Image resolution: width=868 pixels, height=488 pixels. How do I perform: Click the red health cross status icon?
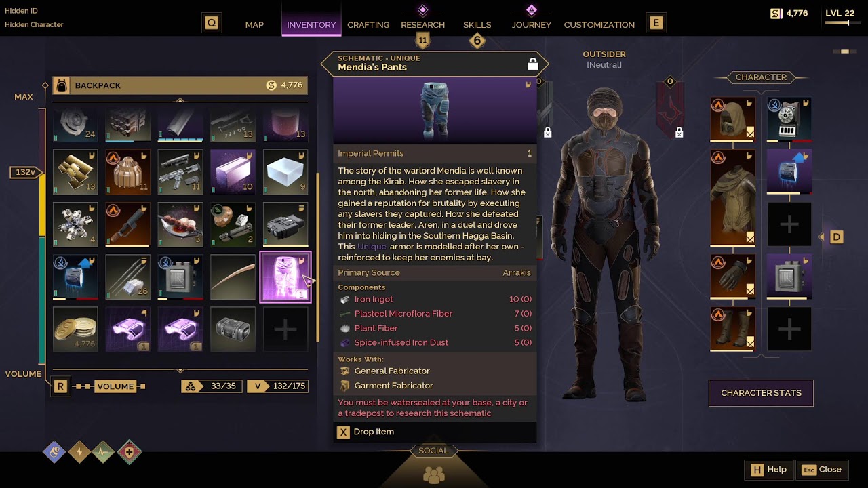(129, 452)
